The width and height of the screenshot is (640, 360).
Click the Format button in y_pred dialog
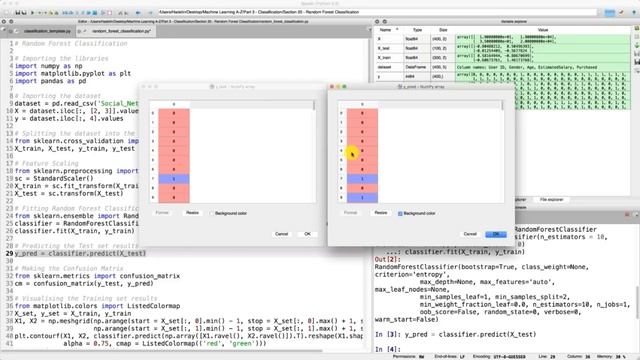click(350, 213)
